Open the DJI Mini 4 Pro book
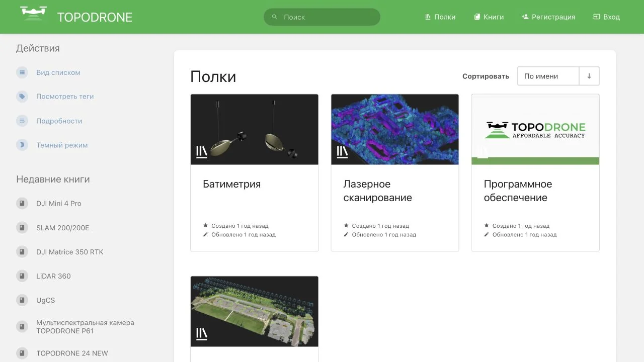This screenshot has height=362, width=644. (59, 203)
